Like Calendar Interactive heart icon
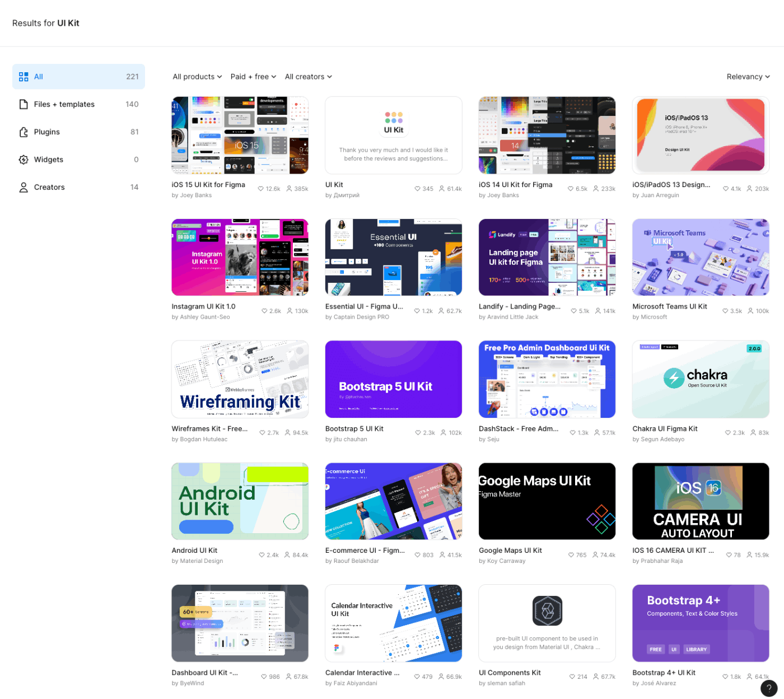Viewport: 784px width, 699px height. 417,677
